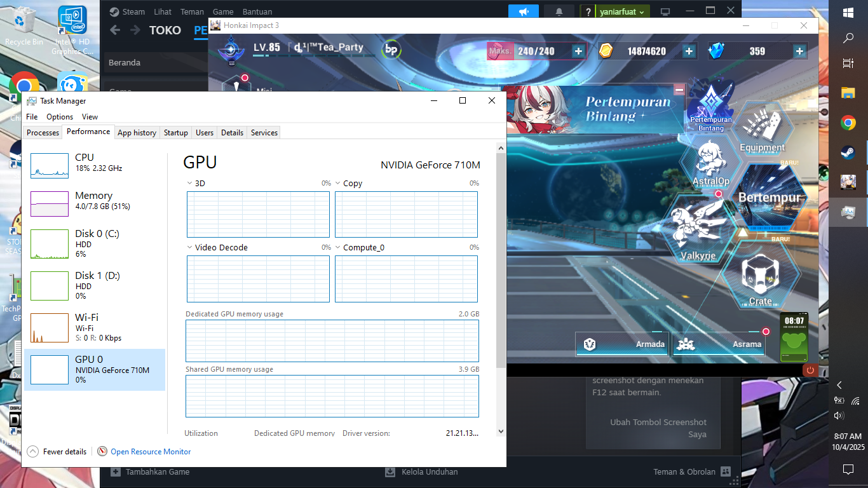This screenshot has width=868, height=488.
Task: Tap the Bertempur battle hexagon
Action: point(770,197)
